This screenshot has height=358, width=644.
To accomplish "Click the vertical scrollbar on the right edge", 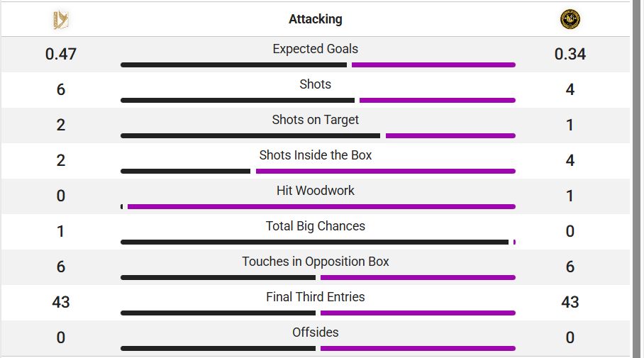I will point(637,179).
